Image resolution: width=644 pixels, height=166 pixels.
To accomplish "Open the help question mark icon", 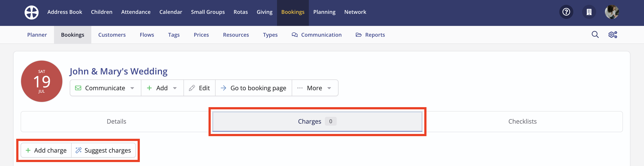I will 566,12.
